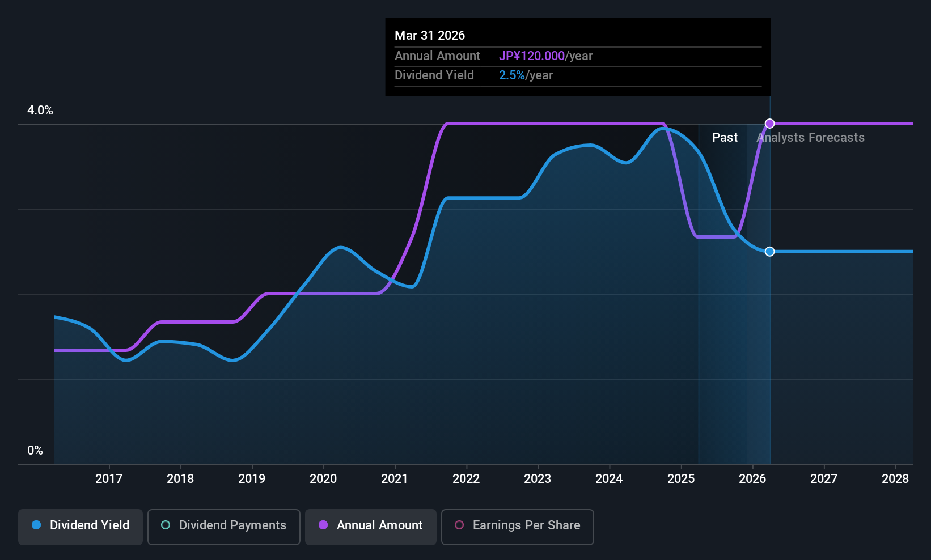Viewport: 931px width, 560px height.
Task: Click the 4.0% y-axis label
Action: click(40, 111)
